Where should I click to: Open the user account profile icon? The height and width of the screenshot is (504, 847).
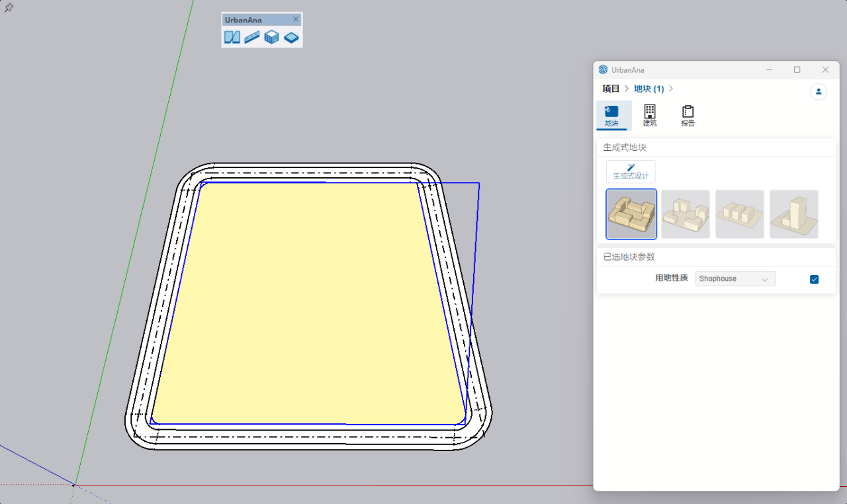point(819,92)
